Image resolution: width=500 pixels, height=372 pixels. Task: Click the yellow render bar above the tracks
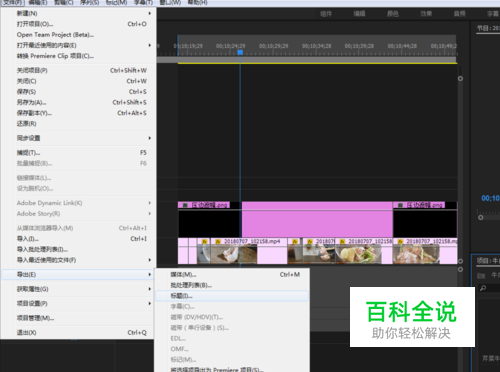click(x=317, y=63)
